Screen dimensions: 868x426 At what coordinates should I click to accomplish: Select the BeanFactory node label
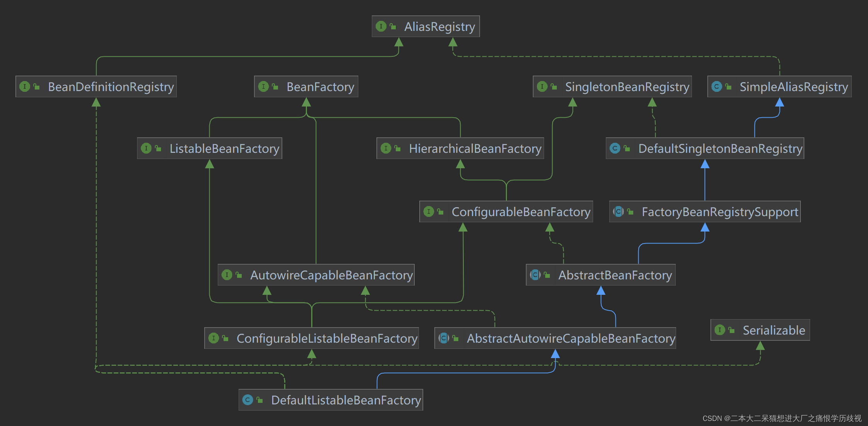tap(320, 87)
